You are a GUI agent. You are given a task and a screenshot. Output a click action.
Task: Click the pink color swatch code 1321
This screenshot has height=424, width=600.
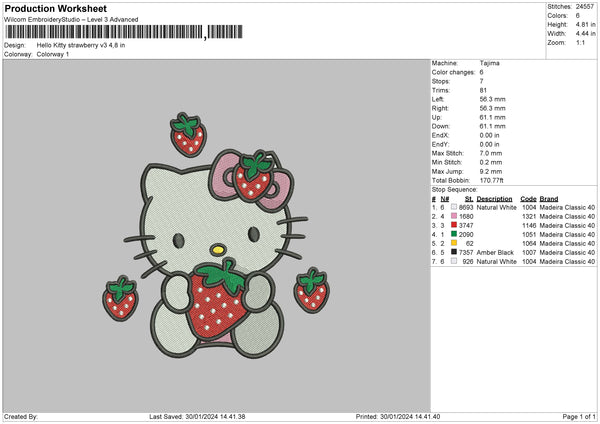(454, 216)
